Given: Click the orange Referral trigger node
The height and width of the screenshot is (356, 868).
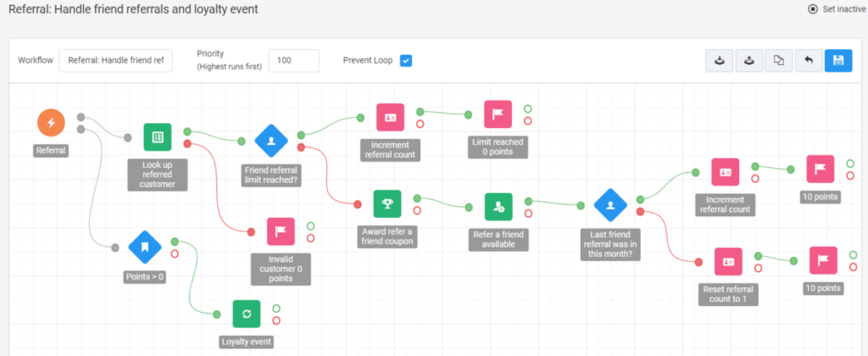Looking at the screenshot, I should pyautogui.click(x=51, y=123).
